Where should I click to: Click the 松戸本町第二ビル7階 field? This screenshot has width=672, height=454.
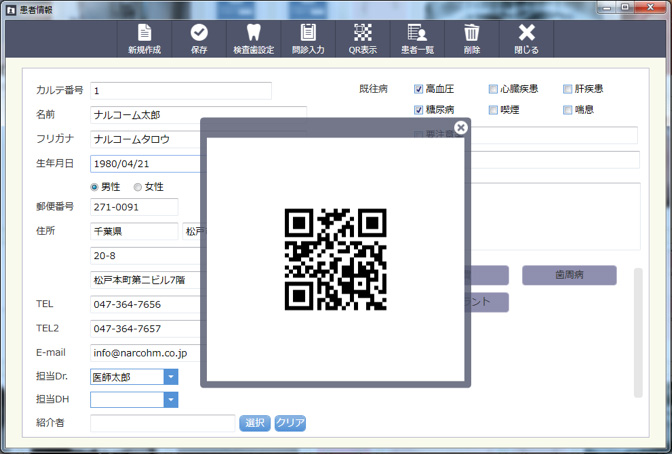145,280
